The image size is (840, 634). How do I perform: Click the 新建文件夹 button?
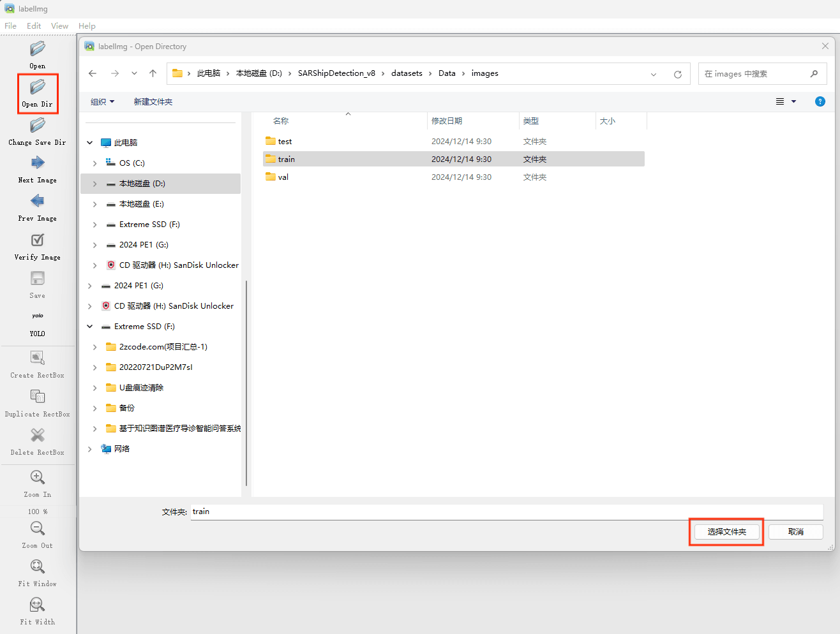(x=153, y=101)
